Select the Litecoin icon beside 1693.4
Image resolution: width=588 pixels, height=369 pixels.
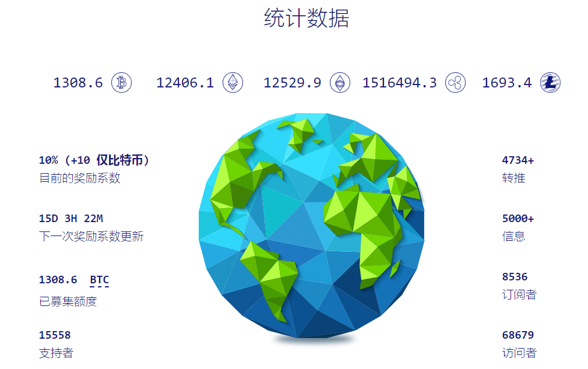[x=550, y=83]
